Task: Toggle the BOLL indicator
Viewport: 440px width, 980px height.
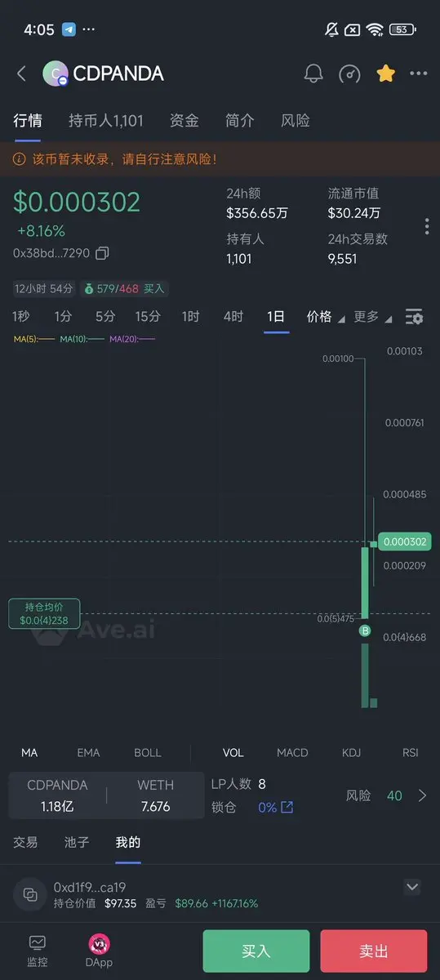Action: tap(148, 752)
